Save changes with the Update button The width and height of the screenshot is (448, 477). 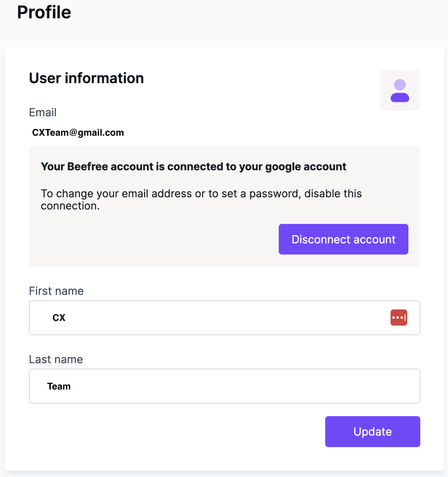pyautogui.click(x=372, y=432)
